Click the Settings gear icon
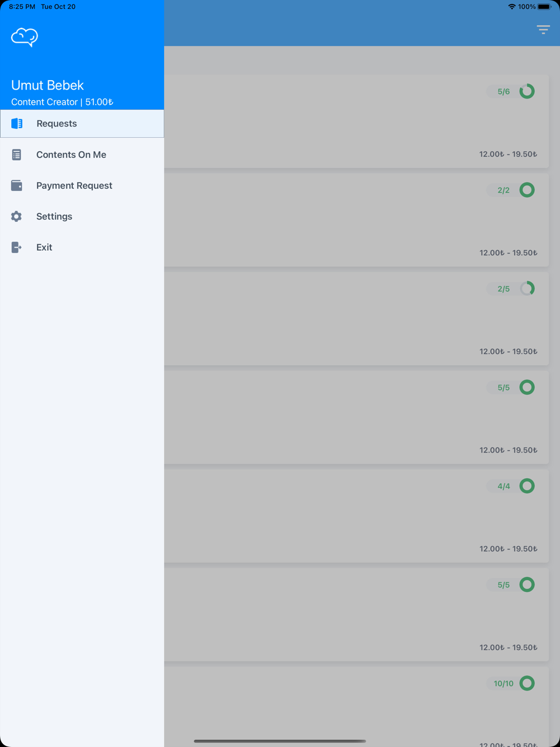Viewport: 560px width, 747px height. (17, 216)
